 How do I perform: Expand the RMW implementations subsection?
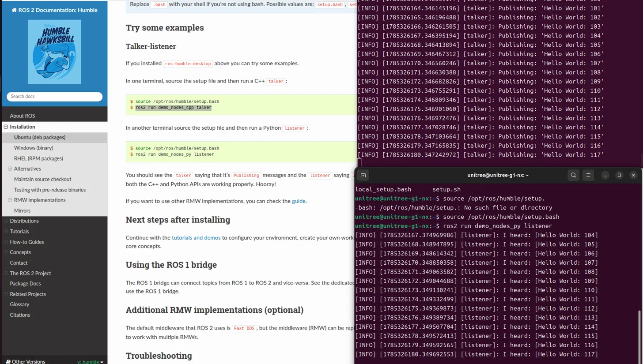coord(10,200)
